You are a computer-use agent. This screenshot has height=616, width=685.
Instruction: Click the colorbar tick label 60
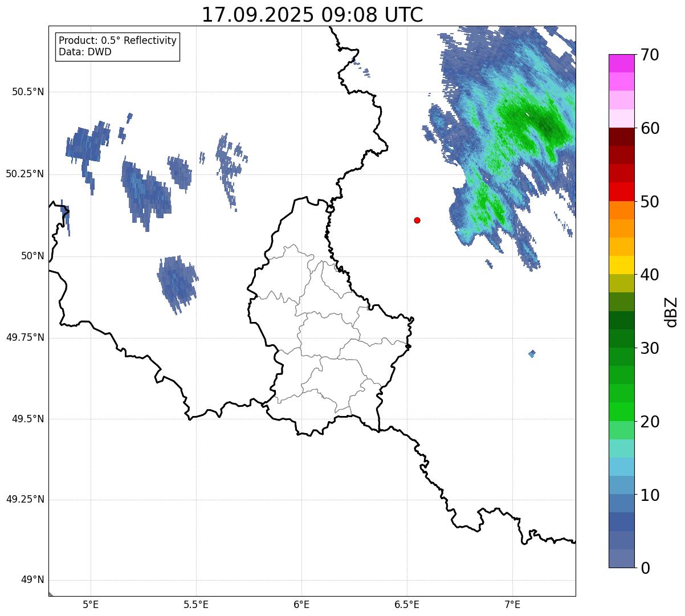[x=650, y=128]
